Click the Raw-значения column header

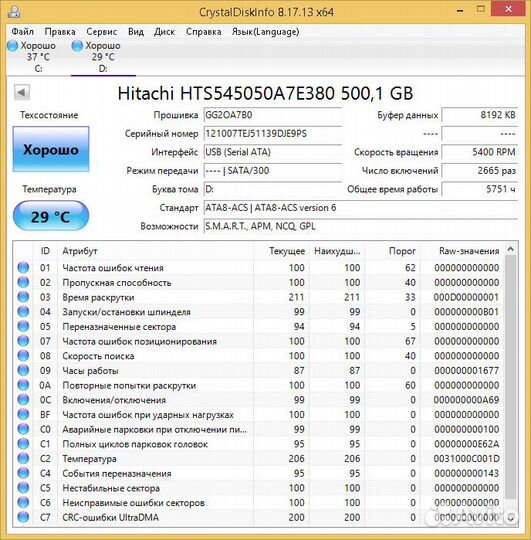coord(463,251)
